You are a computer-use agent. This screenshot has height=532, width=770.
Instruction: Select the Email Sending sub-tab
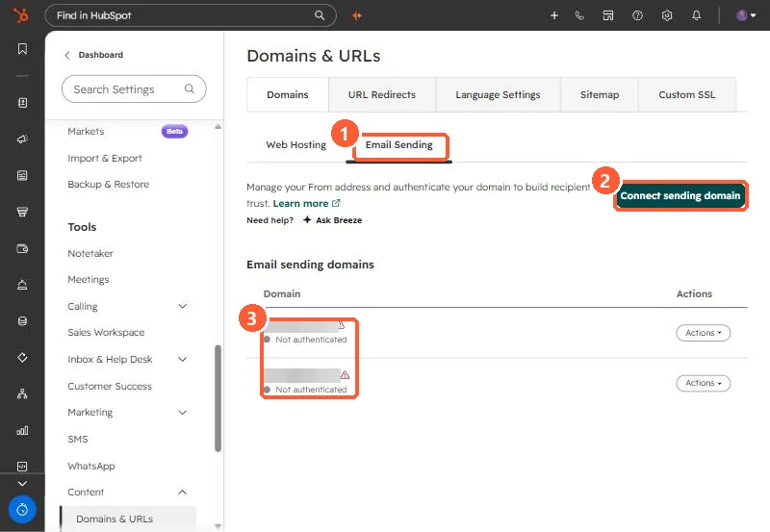[398, 144]
